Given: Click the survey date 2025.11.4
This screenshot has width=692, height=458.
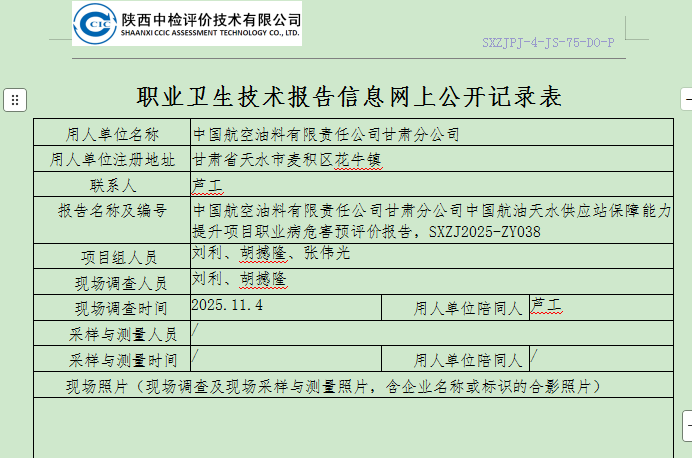Looking at the screenshot, I should (226, 306).
